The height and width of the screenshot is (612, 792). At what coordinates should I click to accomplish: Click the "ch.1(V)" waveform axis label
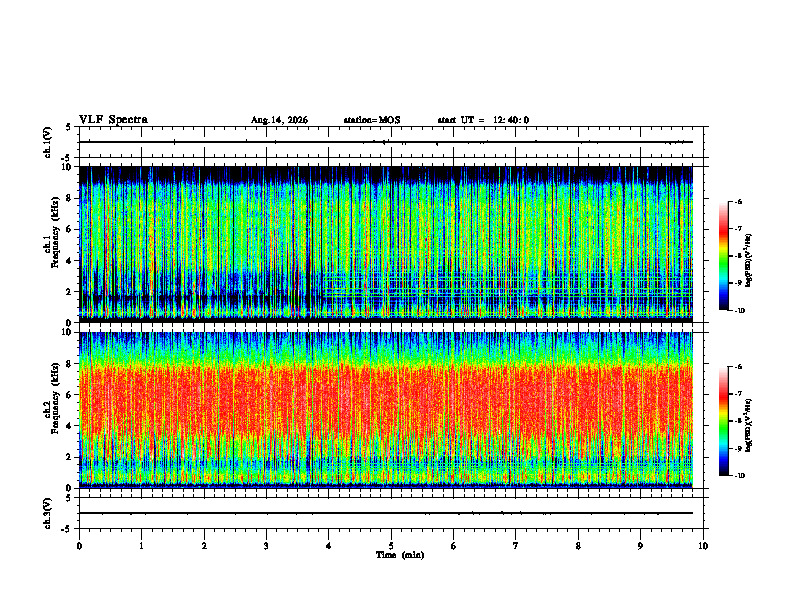coord(48,142)
